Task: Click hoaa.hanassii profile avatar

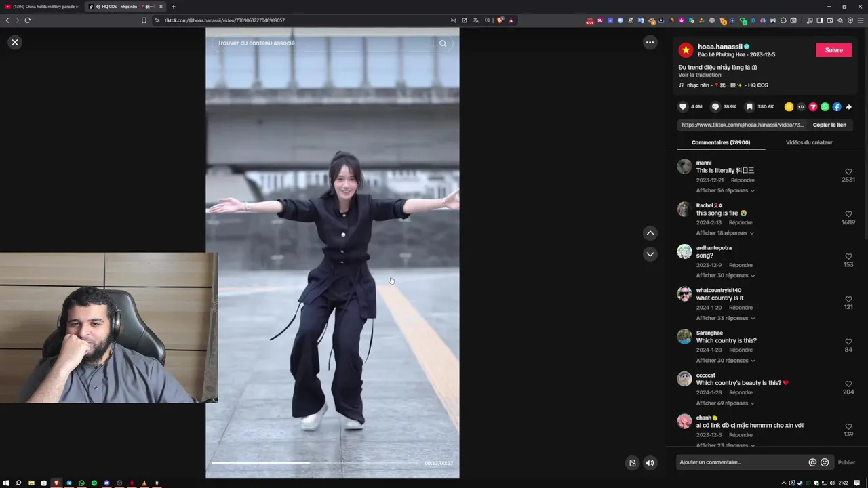Action: pos(686,50)
